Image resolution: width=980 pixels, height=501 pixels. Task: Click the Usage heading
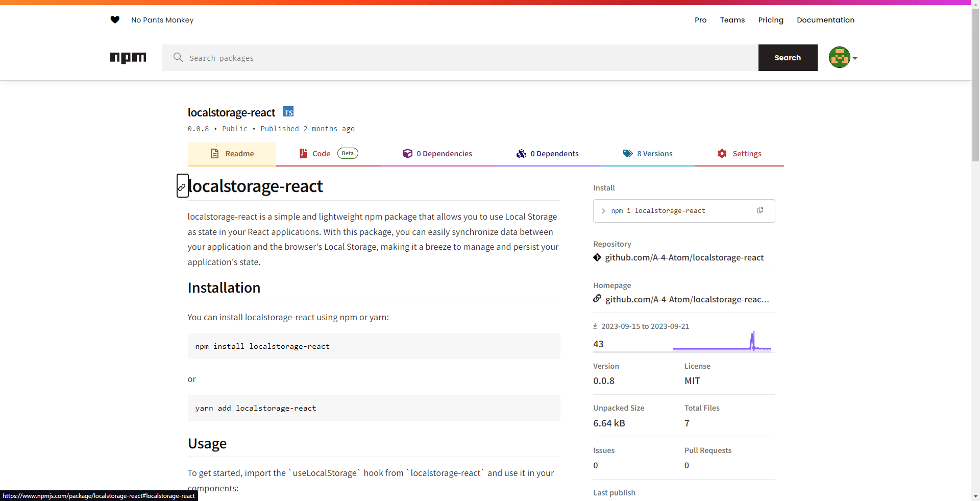pyautogui.click(x=207, y=443)
